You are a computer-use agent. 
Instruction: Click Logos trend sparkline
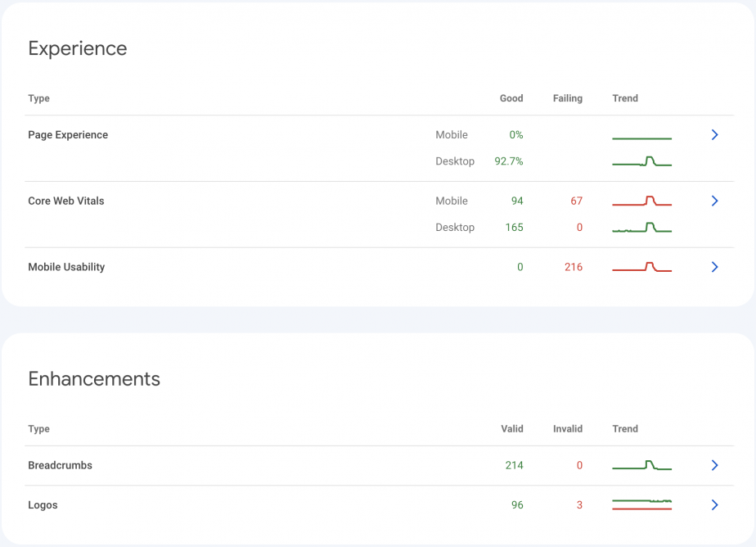coord(641,504)
